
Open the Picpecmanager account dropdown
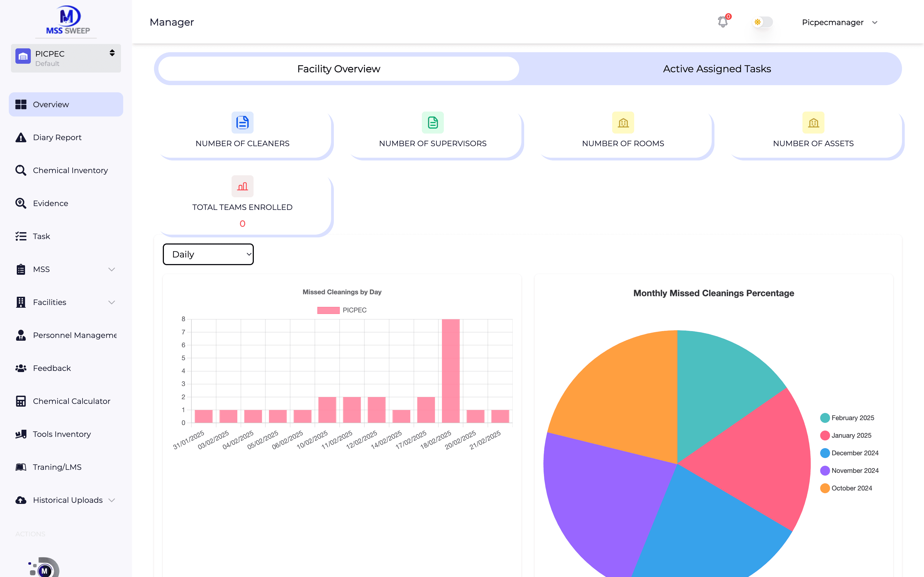pyautogui.click(x=840, y=23)
